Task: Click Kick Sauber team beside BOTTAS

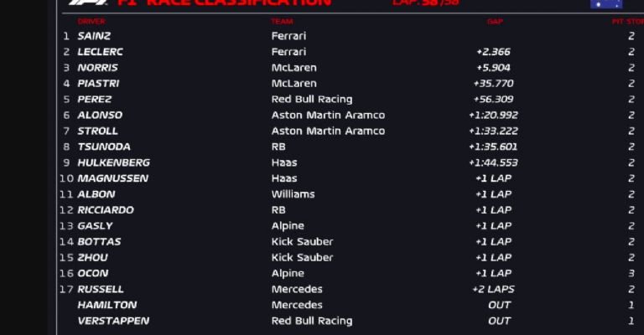Action: pyautogui.click(x=301, y=241)
